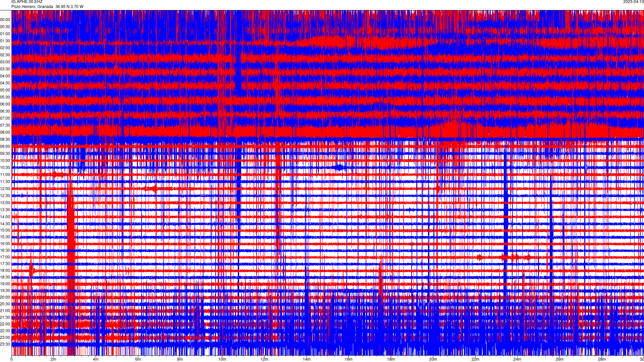Click the 23:00 time row label

coord(5,338)
